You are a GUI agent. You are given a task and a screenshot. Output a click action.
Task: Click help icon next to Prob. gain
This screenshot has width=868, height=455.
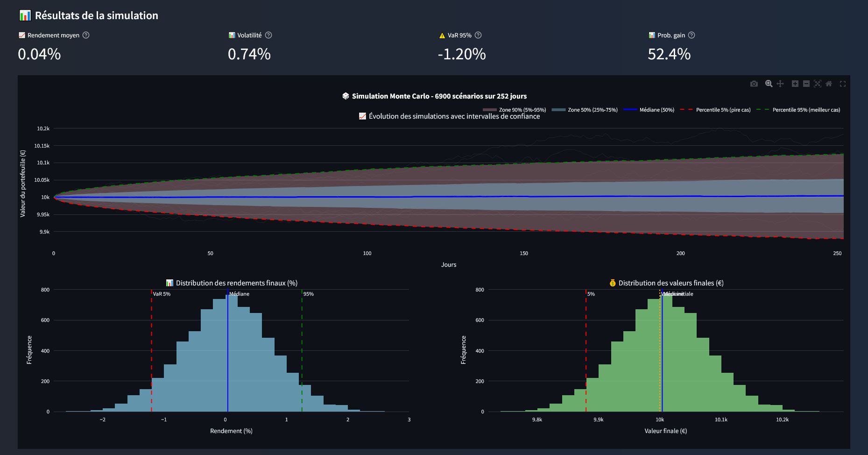click(x=692, y=35)
